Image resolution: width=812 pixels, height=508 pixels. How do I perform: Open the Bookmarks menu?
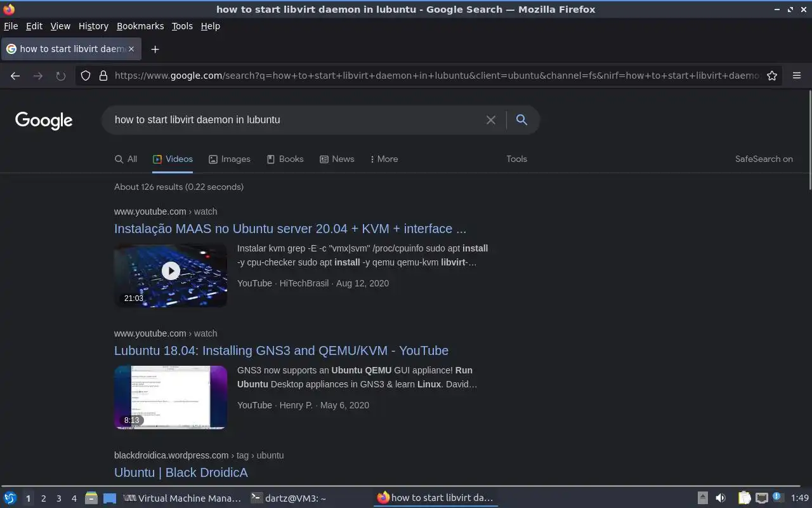(x=140, y=26)
